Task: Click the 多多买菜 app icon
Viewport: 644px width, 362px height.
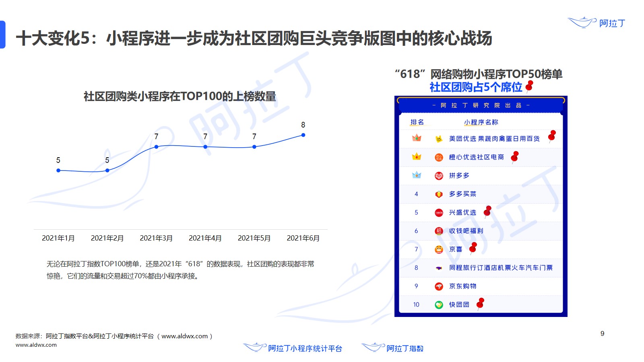Action: 439,194
